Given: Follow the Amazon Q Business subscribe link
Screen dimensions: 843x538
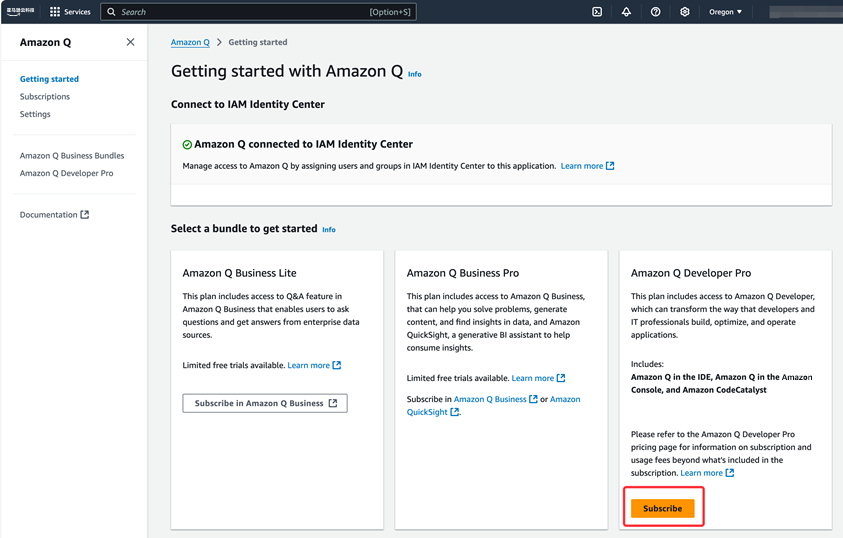Looking at the screenshot, I should coord(495,399).
